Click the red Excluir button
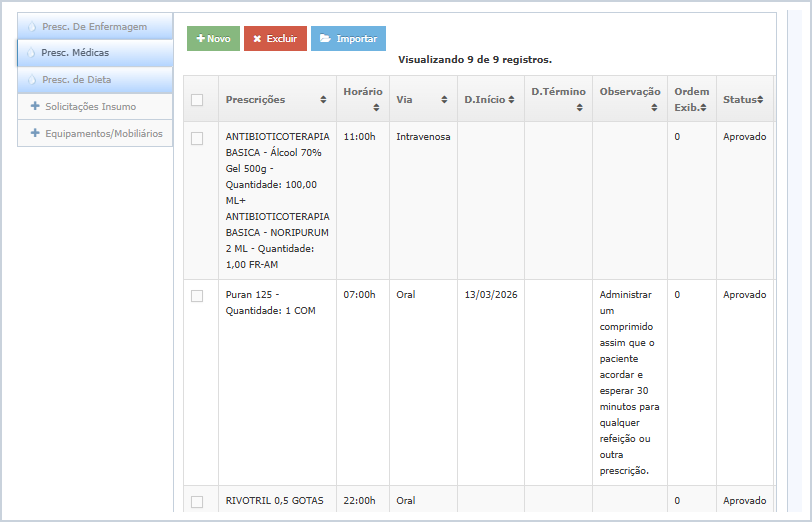This screenshot has width=812, height=522. pos(275,38)
